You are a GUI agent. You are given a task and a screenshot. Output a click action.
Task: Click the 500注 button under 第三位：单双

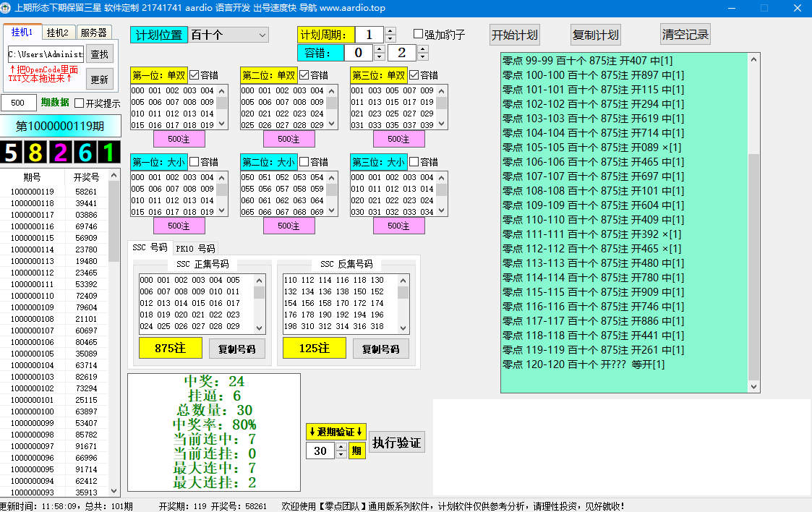(x=398, y=139)
